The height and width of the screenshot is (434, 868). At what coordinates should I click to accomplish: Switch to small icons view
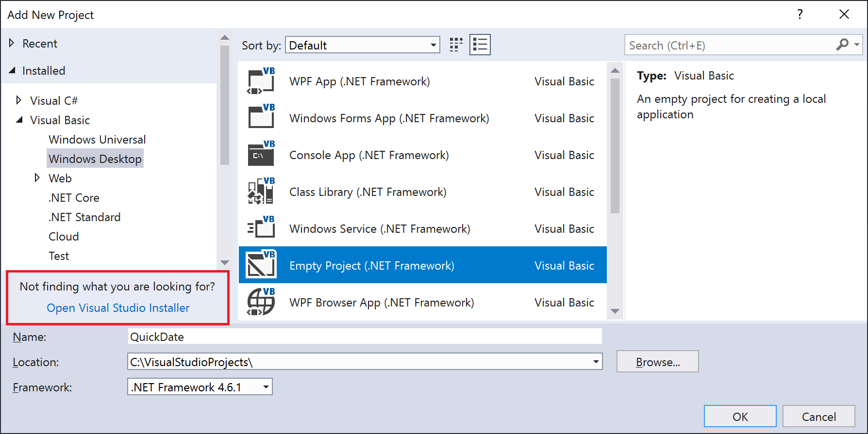(456, 45)
